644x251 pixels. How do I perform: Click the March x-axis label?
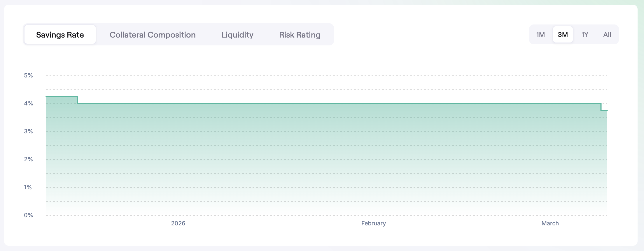coord(550,223)
